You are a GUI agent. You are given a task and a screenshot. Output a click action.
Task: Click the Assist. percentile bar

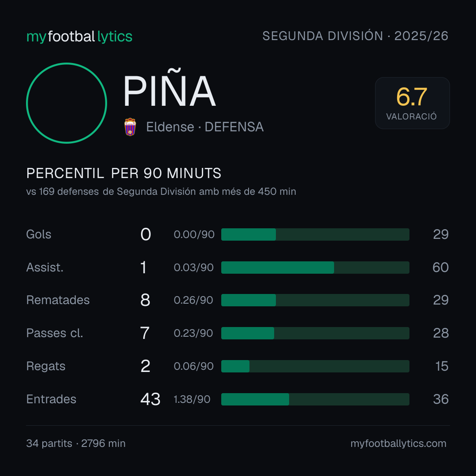click(x=315, y=268)
